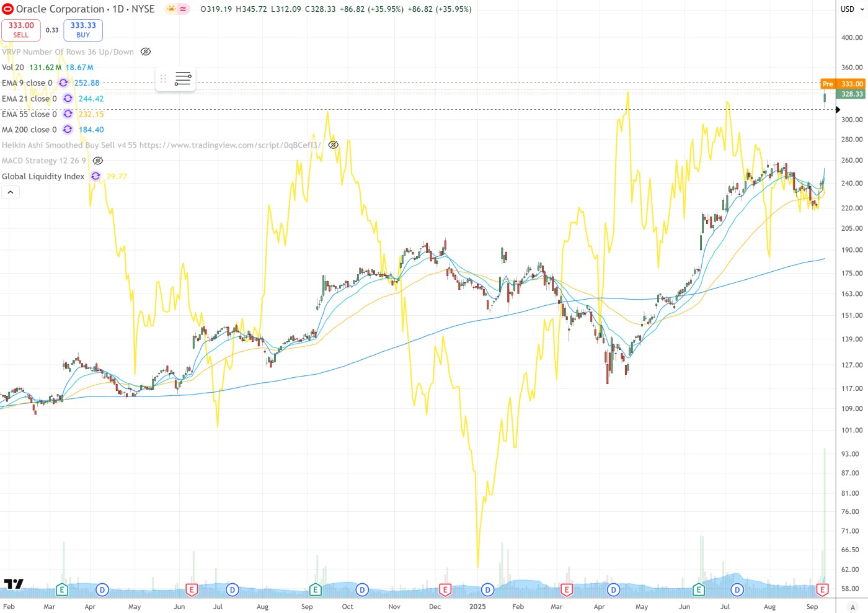
Task: Click the September earnings marker on timeline
Action: (x=822, y=589)
